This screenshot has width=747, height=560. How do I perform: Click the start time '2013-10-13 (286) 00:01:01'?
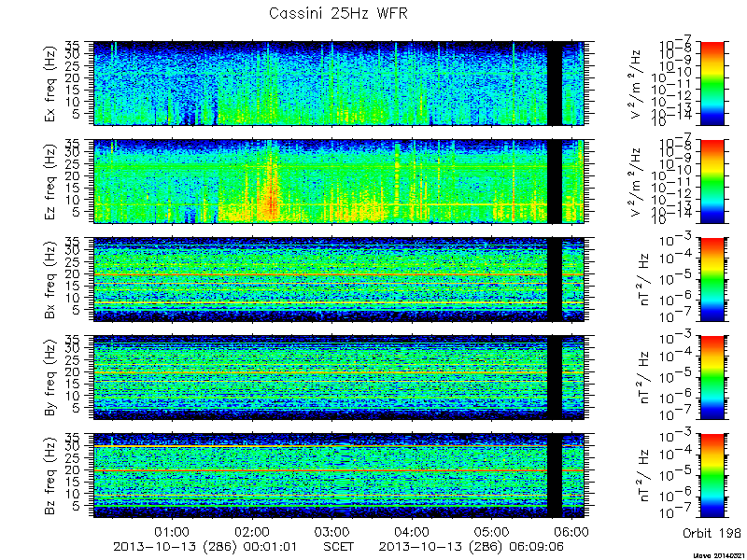point(205,546)
